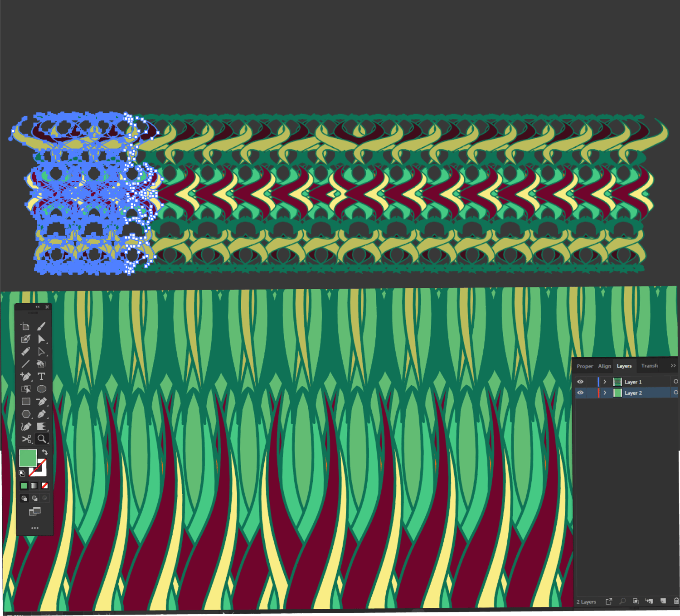680x616 pixels.
Task: Select the Direct Selection tool
Action: (x=41, y=351)
